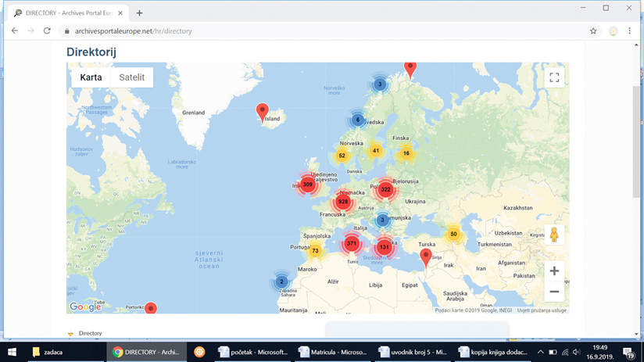Screen dimensions: 644x362
Task: Switch to kopija knjiga dodac document
Action: pyautogui.click(x=493, y=352)
